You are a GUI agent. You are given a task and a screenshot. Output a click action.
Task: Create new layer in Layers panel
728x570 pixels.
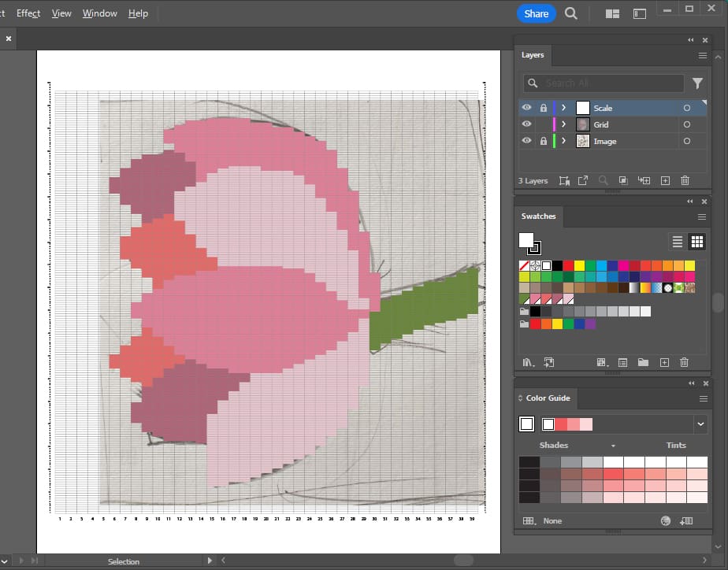pyautogui.click(x=665, y=180)
